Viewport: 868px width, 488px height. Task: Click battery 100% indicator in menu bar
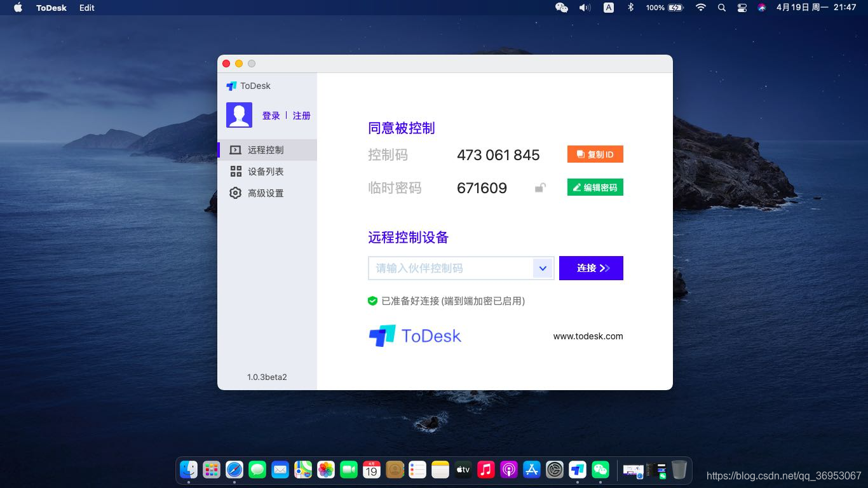(x=665, y=8)
